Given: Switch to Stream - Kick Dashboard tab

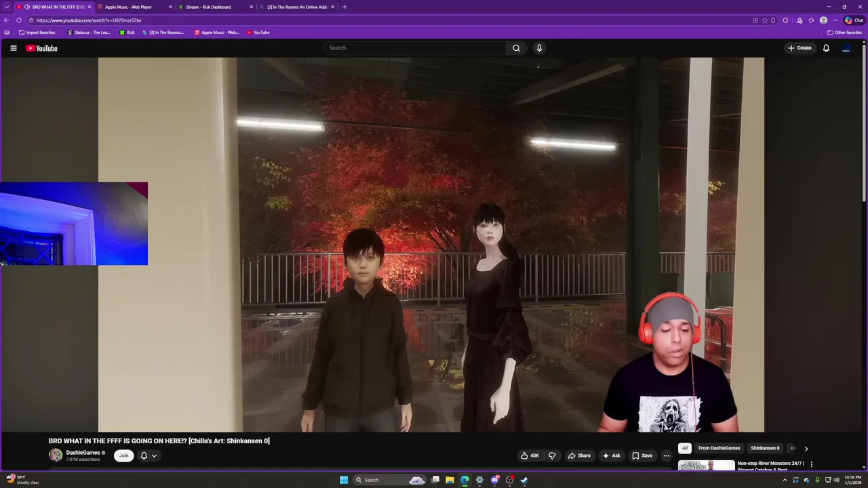Looking at the screenshot, I should point(216,7).
